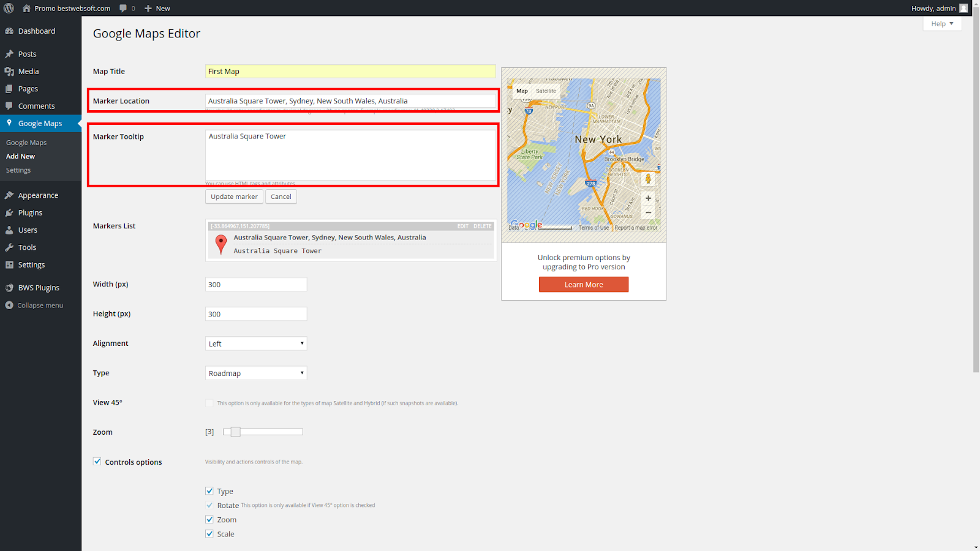Expand the Help dropdown tab

pyautogui.click(x=942, y=23)
